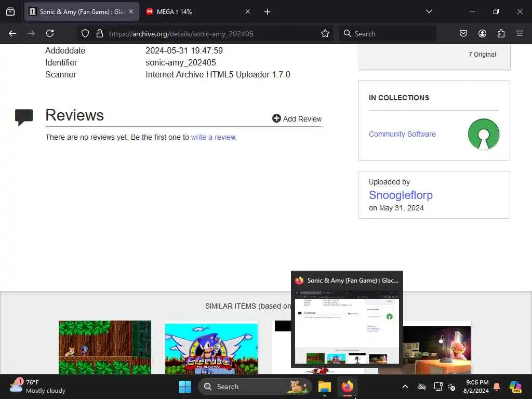Click the reviews speech bubble icon
The width and height of the screenshot is (532, 399).
[x=24, y=117]
